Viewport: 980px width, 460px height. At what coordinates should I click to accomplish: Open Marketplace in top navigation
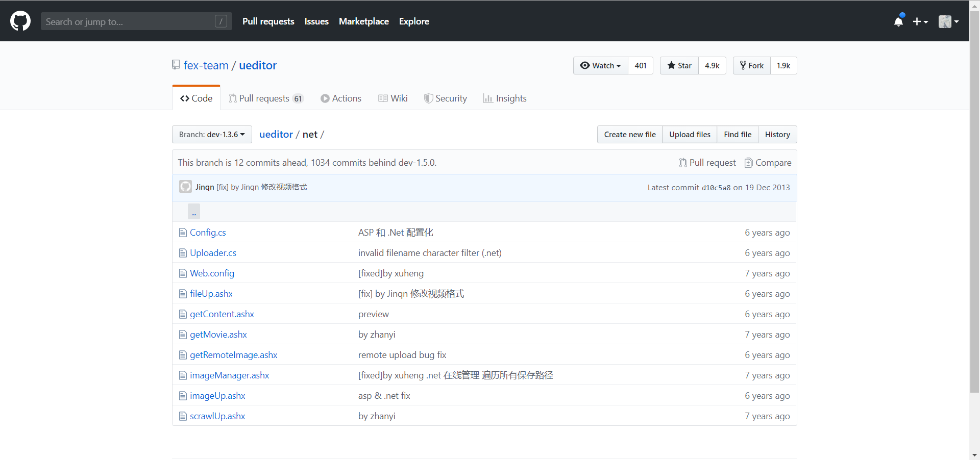click(x=364, y=21)
